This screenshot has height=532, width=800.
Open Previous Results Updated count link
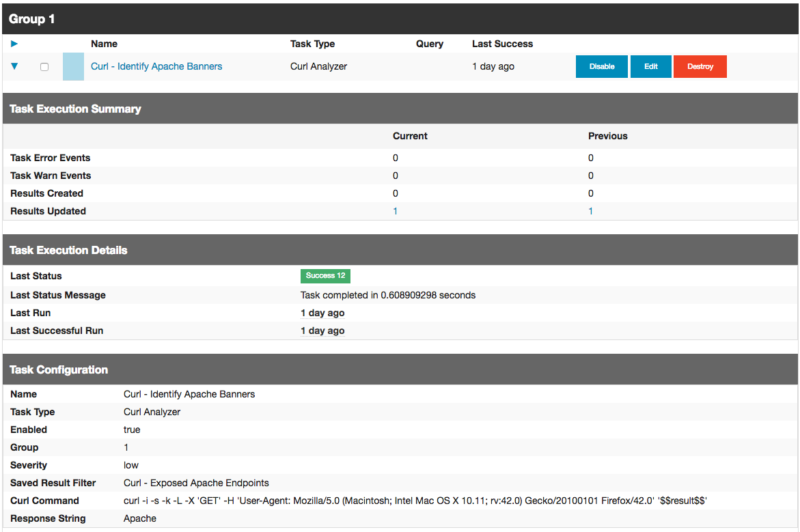coord(590,211)
